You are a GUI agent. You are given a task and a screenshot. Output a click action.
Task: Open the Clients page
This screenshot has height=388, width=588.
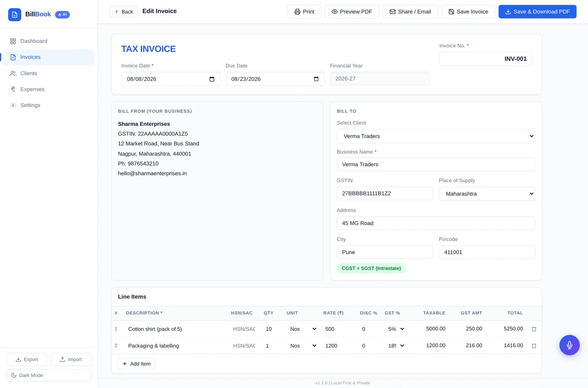(x=49, y=73)
